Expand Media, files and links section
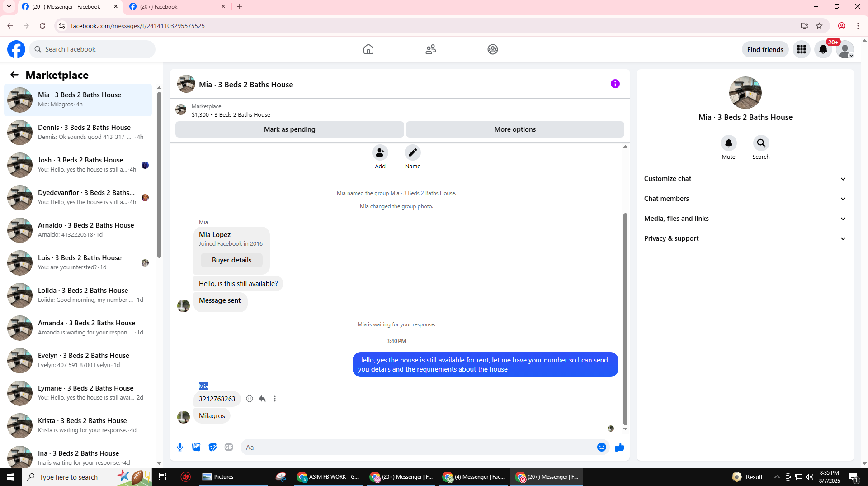868x486 pixels. pos(745,219)
